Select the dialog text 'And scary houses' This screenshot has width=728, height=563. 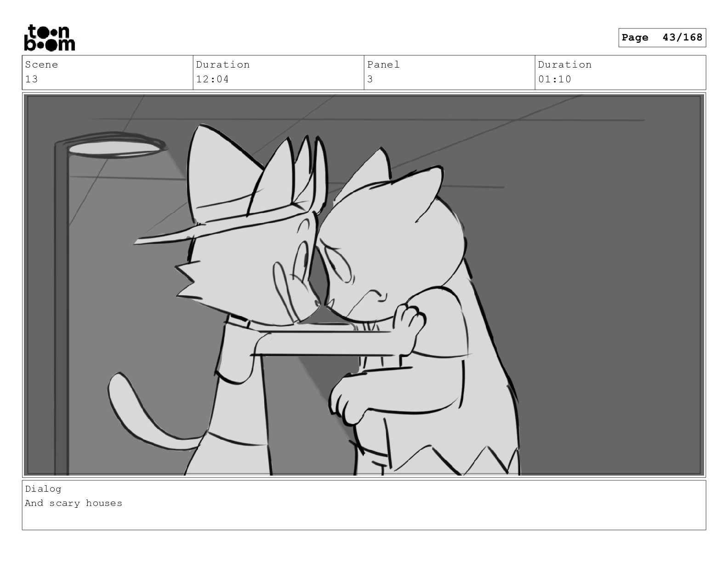[74, 503]
